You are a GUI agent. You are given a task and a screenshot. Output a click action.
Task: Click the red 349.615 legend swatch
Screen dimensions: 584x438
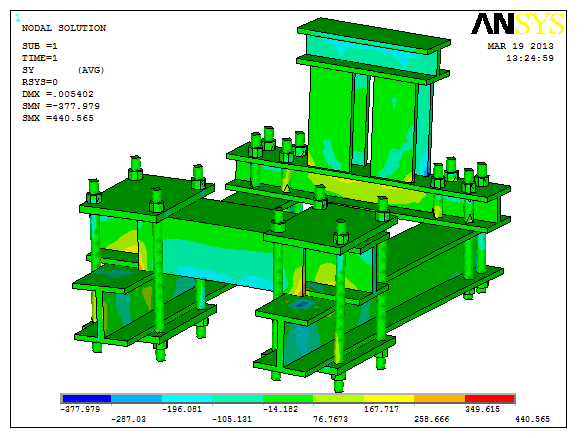[490, 399]
